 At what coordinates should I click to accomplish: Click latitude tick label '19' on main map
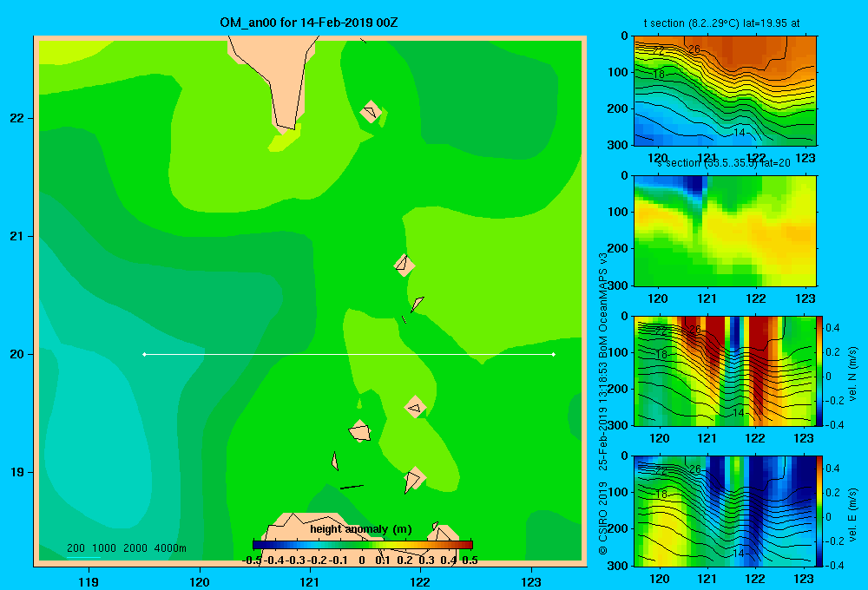click(17, 472)
